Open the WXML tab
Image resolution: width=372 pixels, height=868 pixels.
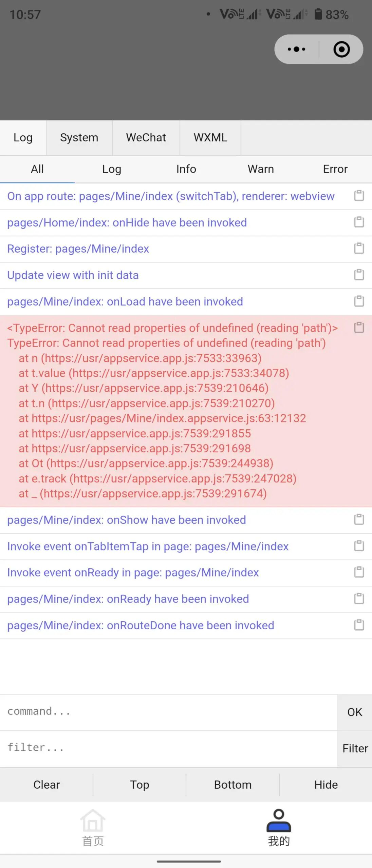click(x=210, y=138)
